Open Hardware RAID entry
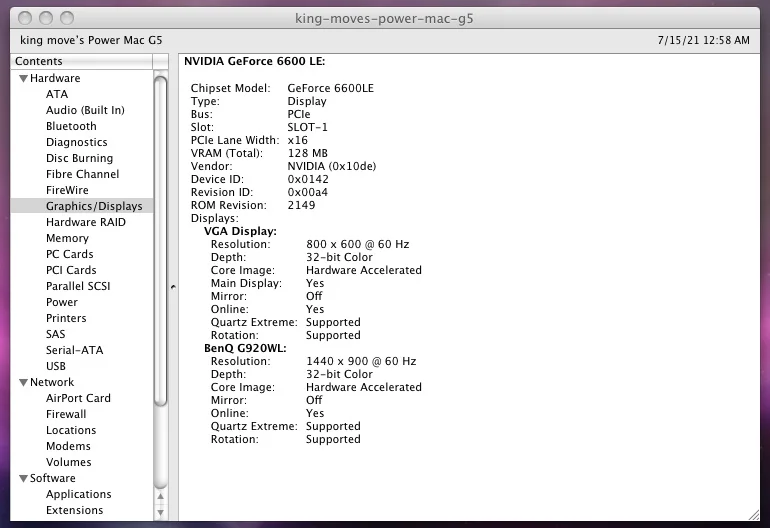 [x=86, y=222]
